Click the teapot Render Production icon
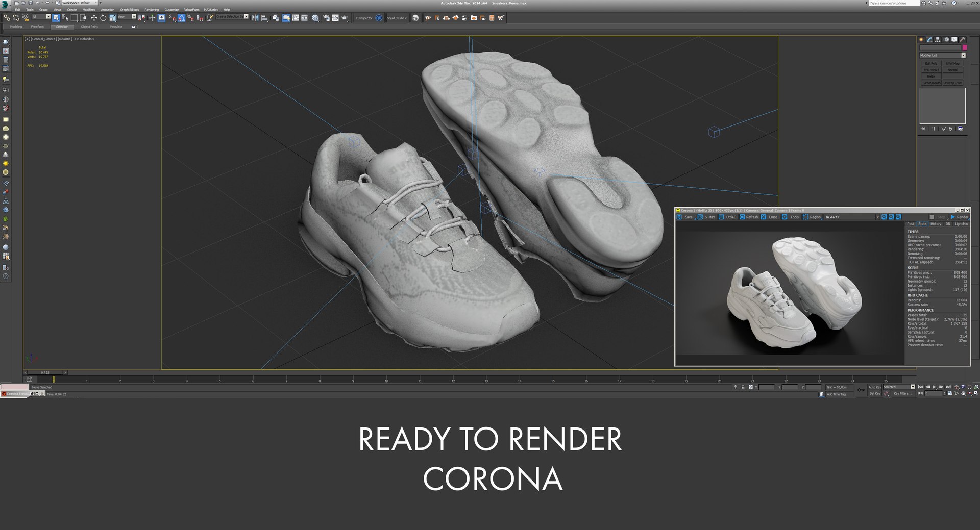This screenshot has height=530, width=980. point(345,18)
